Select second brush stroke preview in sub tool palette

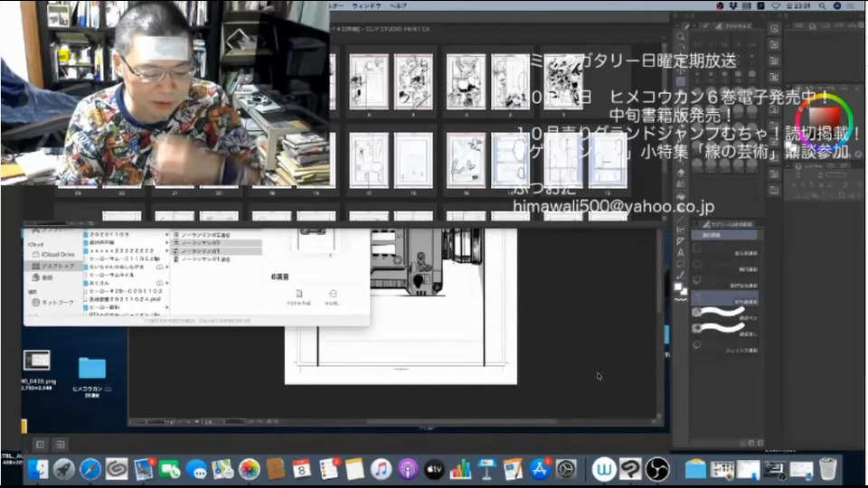coord(725,328)
